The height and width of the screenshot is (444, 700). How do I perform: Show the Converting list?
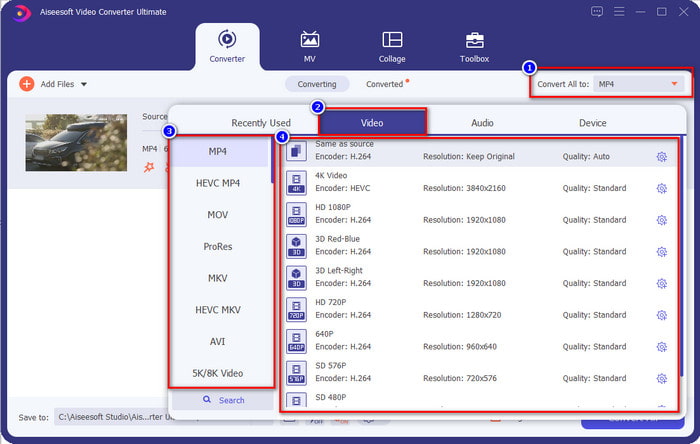click(317, 84)
